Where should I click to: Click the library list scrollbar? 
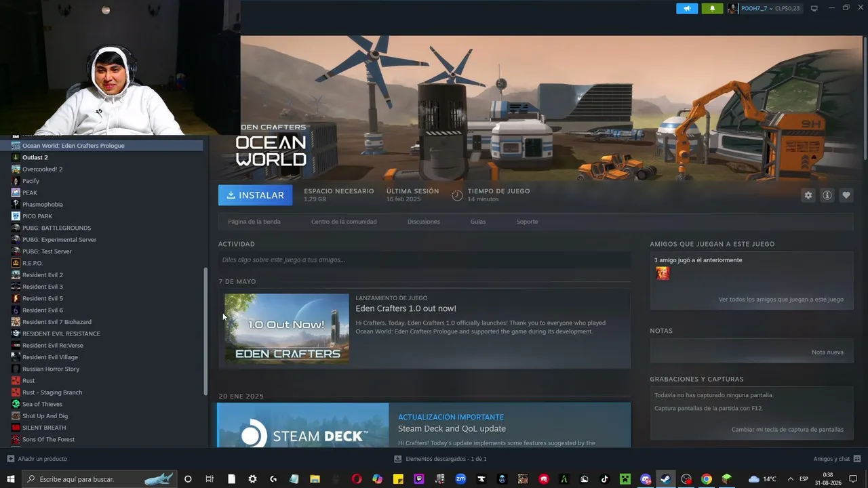(205, 331)
